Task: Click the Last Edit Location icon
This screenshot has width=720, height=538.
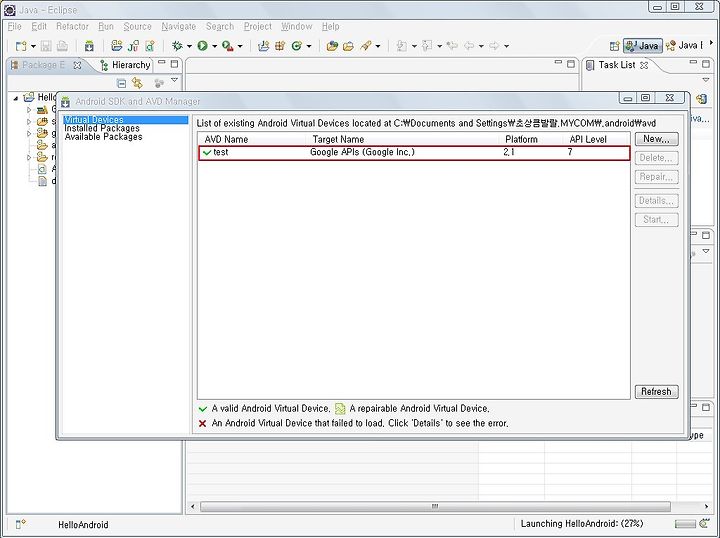Action: (x=452, y=46)
